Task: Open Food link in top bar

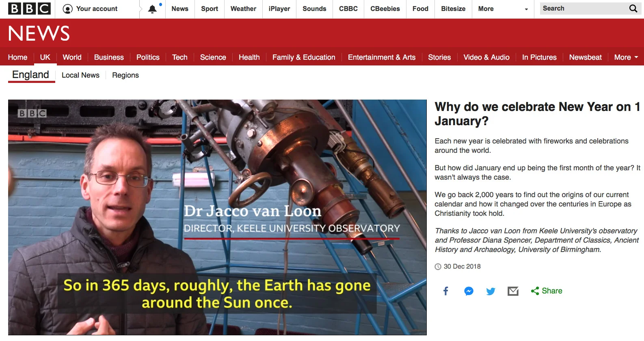Action: click(420, 9)
